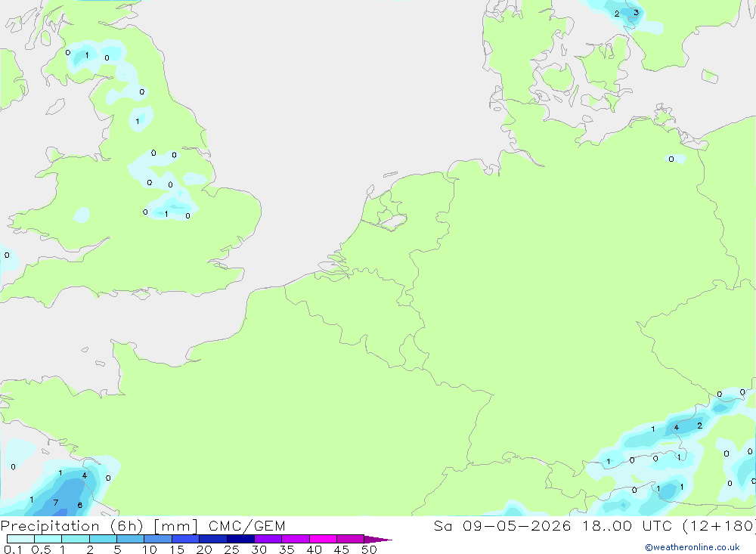Open the weatheronline.co.uk copyright link
This screenshot has width=756, height=554.
click(x=692, y=547)
